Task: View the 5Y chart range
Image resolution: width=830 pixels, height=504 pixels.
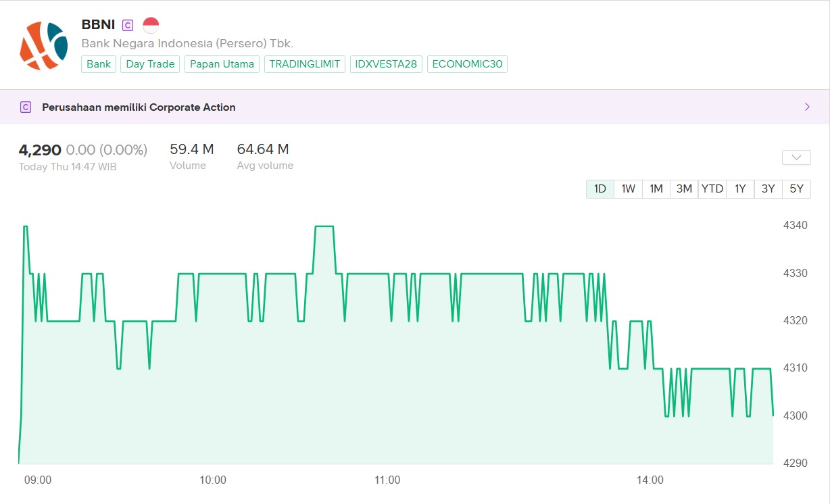Action: 796,188
